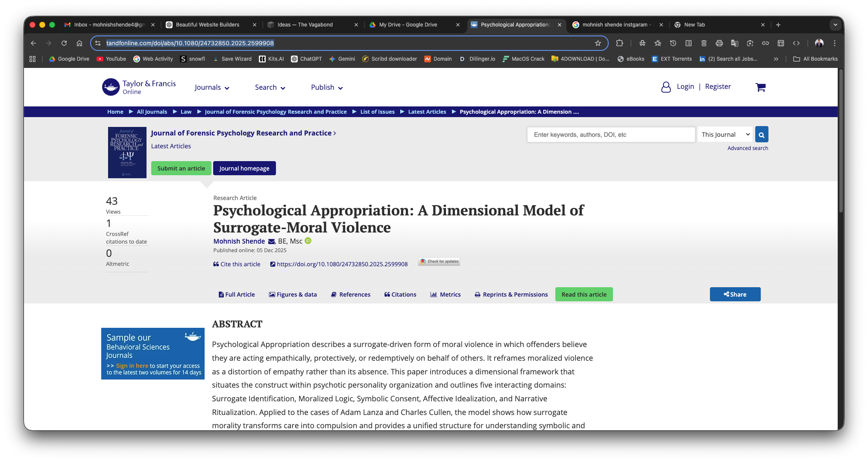This screenshot has width=868, height=462.
Task: Click the Taylor & Francis Online logo
Action: click(x=138, y=87)
